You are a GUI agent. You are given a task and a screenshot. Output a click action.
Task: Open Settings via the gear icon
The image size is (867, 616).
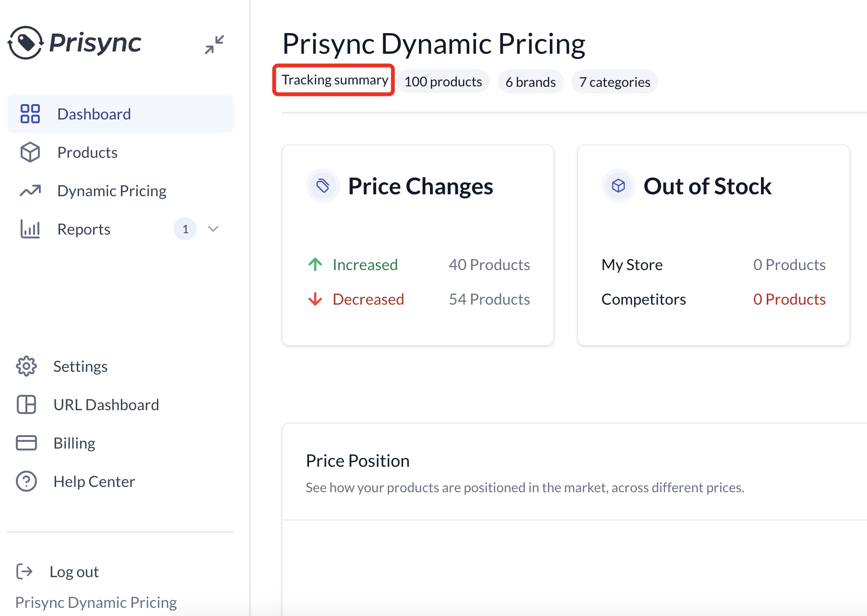26,366
